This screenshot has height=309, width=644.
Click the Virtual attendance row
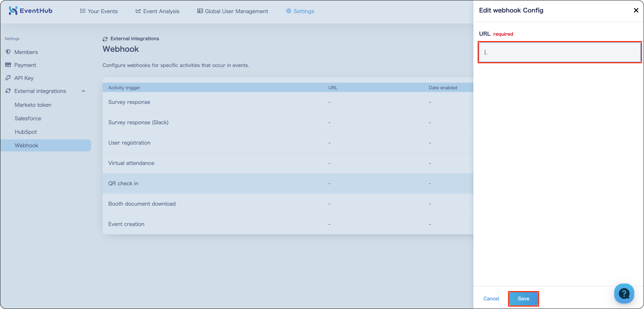point(288,163)
